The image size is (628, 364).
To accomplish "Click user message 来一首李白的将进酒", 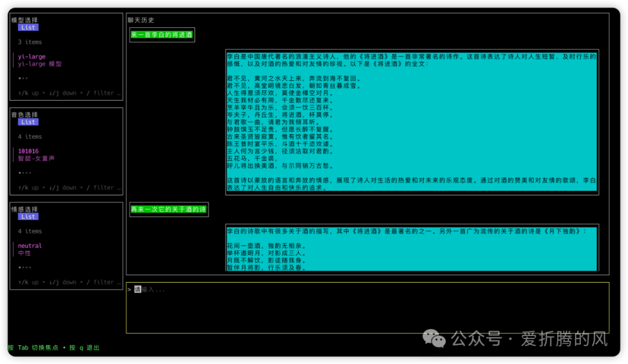I will (162, 35).
